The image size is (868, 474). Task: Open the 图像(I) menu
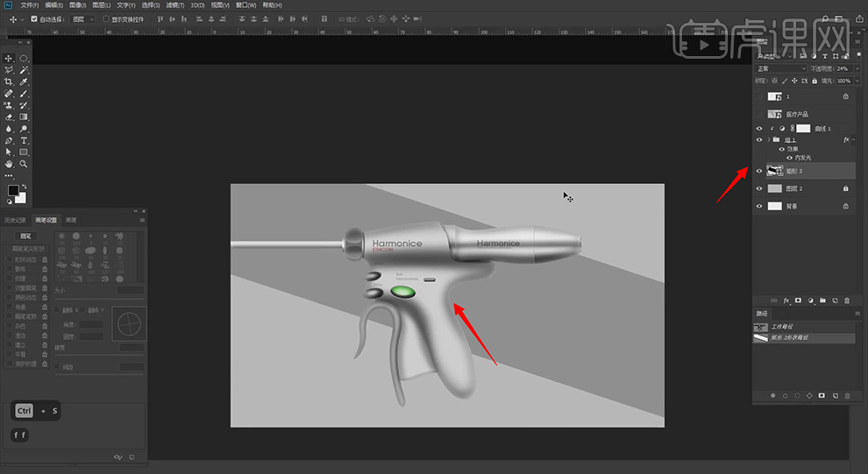pos(77,5)
